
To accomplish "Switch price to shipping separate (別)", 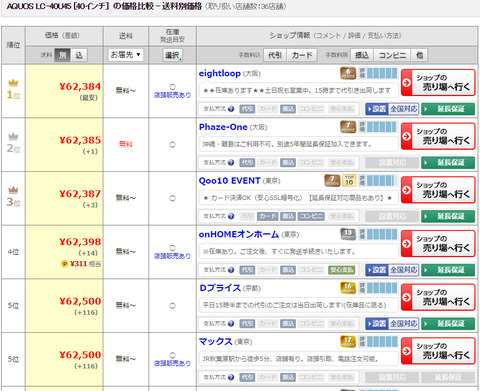I will pyautogui.click(x=62, y=55).
